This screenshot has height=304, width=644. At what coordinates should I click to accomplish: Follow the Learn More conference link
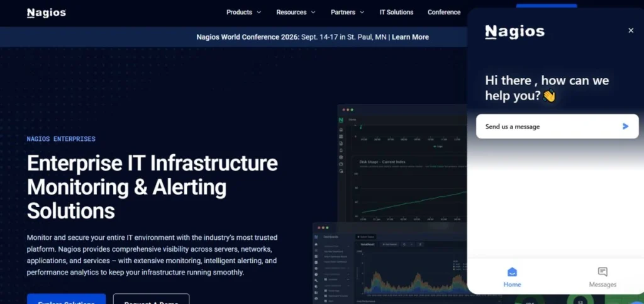410,37
